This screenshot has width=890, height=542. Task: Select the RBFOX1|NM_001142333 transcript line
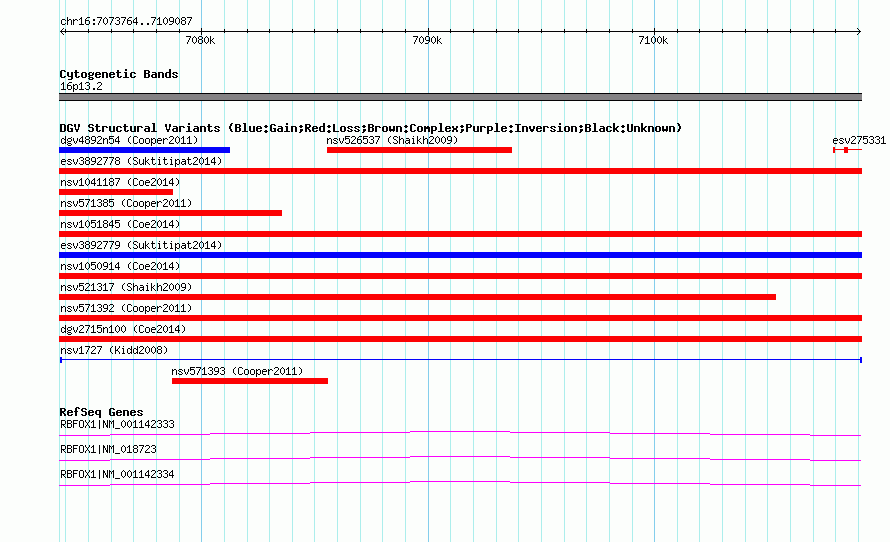460,434
